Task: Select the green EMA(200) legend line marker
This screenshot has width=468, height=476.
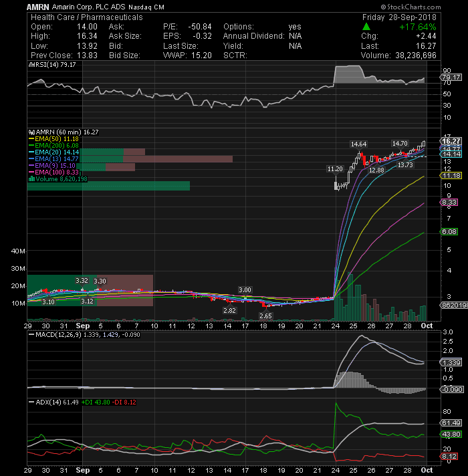Action: click(31, 146)
